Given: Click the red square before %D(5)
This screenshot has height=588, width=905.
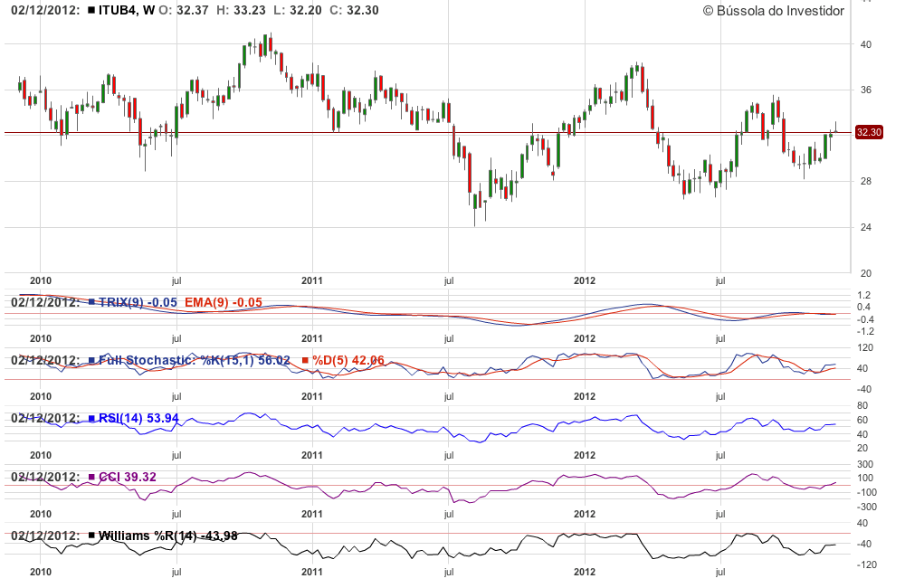Looking at the screenshot, I should point(305,360).
